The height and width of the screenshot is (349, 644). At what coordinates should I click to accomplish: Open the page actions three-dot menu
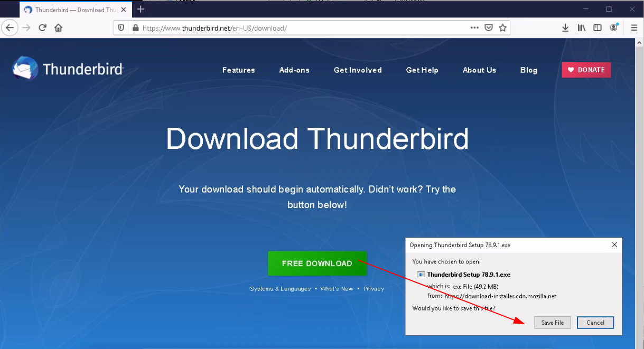point(474,28)
